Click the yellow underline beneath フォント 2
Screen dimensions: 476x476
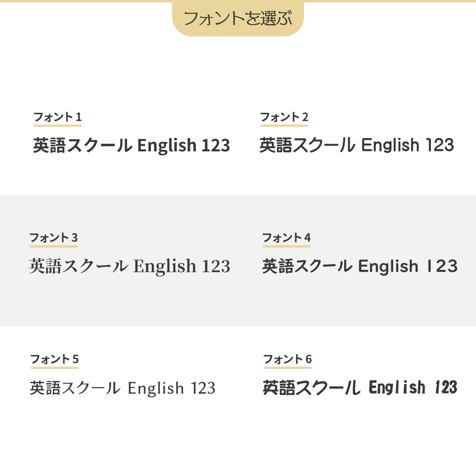coord(284,126)
